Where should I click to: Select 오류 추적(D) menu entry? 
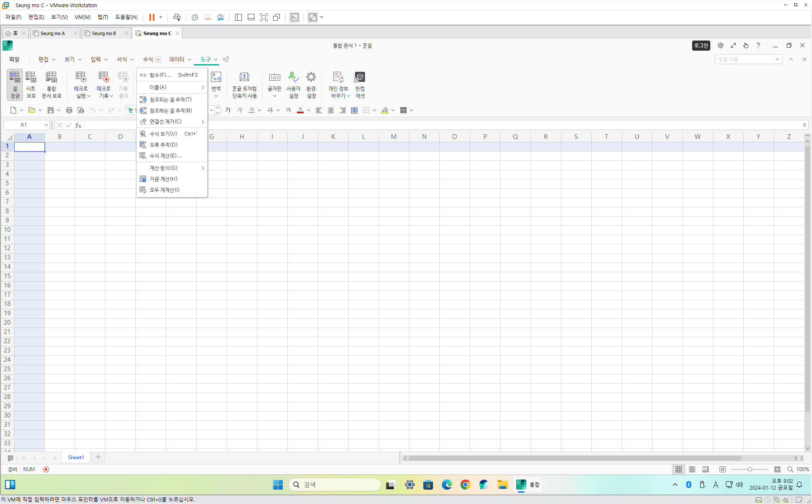(172, 145)
